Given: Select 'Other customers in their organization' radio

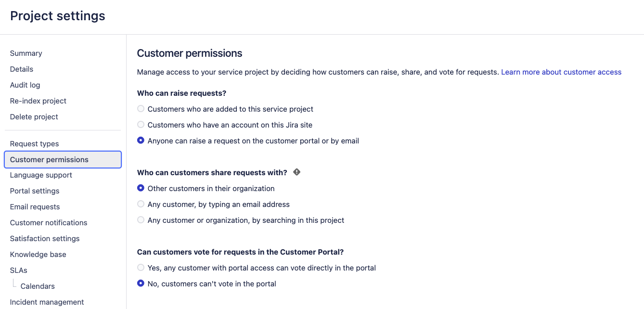Looking at the screenshot, I should pyautogui.click(x=141, y=188).
